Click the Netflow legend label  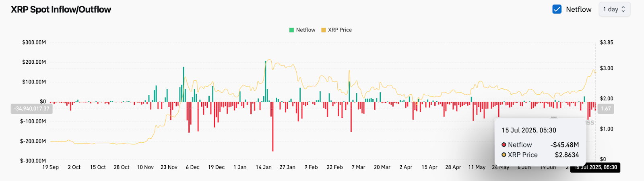[305, 30]
